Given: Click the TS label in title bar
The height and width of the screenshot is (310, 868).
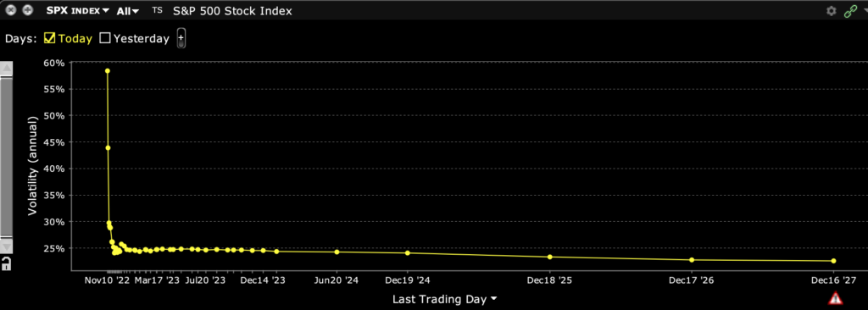Looking at the screenshot, I should [157, 10].
